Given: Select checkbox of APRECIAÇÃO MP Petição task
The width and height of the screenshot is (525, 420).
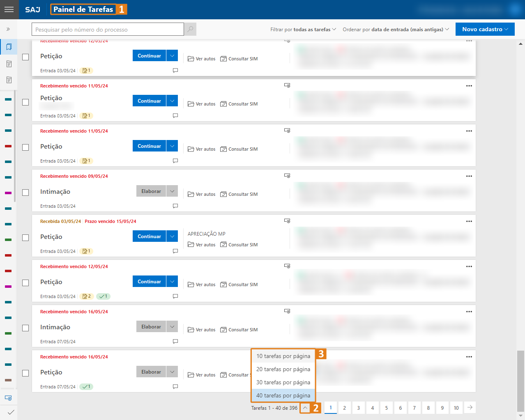Looking at the screenshot, I should pos(25,238).
